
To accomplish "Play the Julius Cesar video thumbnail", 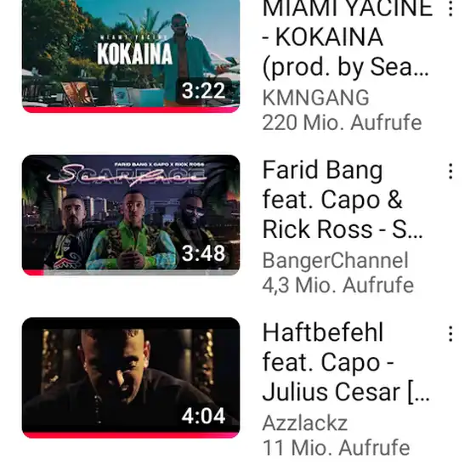I will [131, 377].
